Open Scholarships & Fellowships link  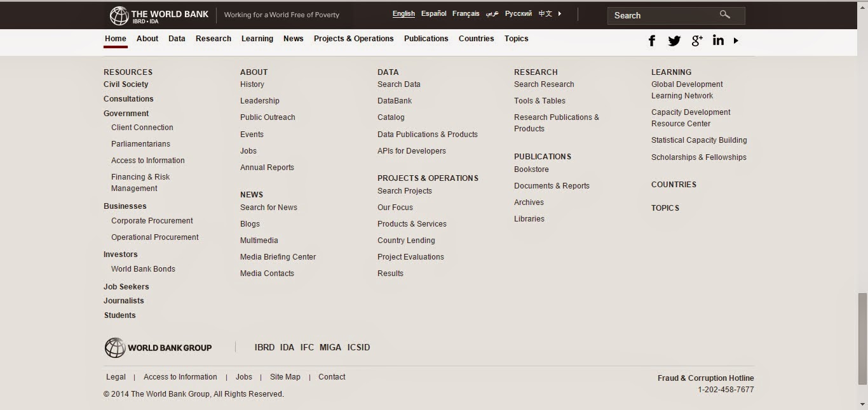click(699, 157)
